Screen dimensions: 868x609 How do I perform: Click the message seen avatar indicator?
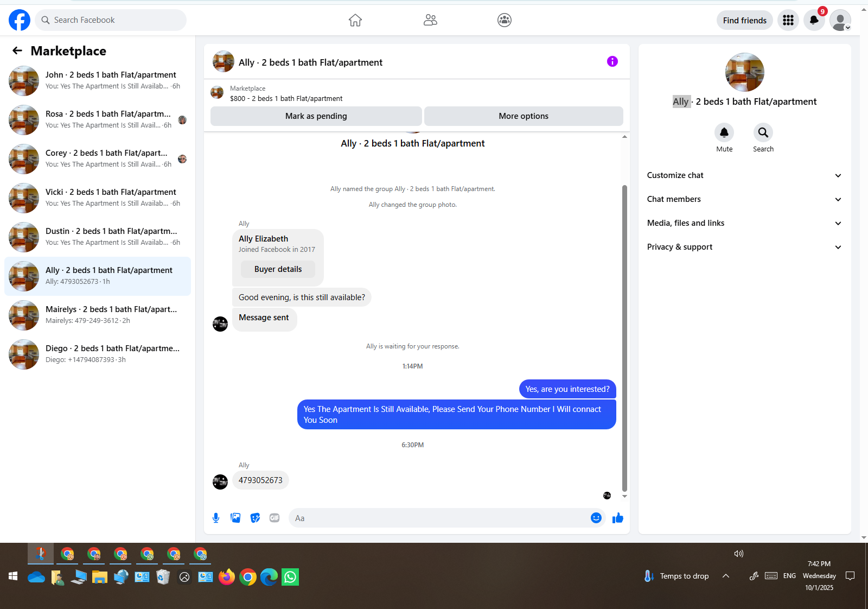[607, 496]
